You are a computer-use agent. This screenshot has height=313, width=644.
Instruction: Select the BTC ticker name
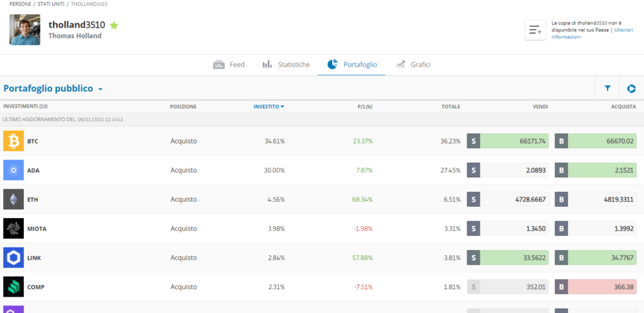(x=33, y=141)
